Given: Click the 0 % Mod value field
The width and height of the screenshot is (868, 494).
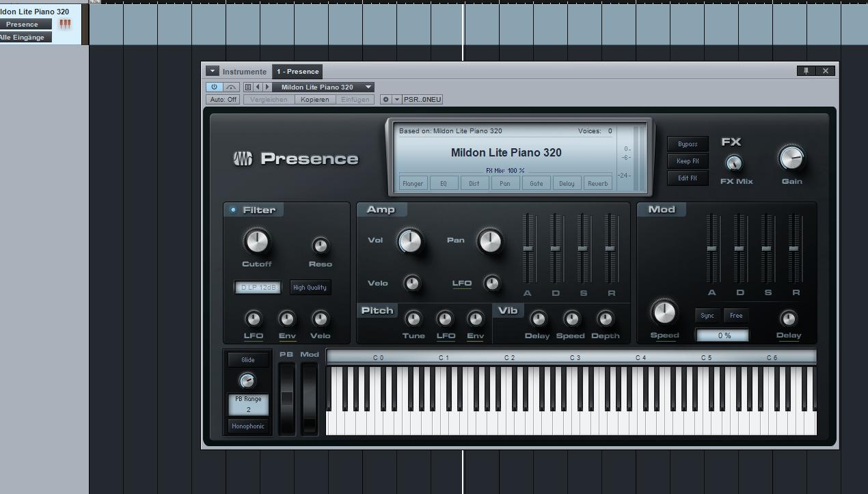Looking at the screenshot, I should coord(724,335).
